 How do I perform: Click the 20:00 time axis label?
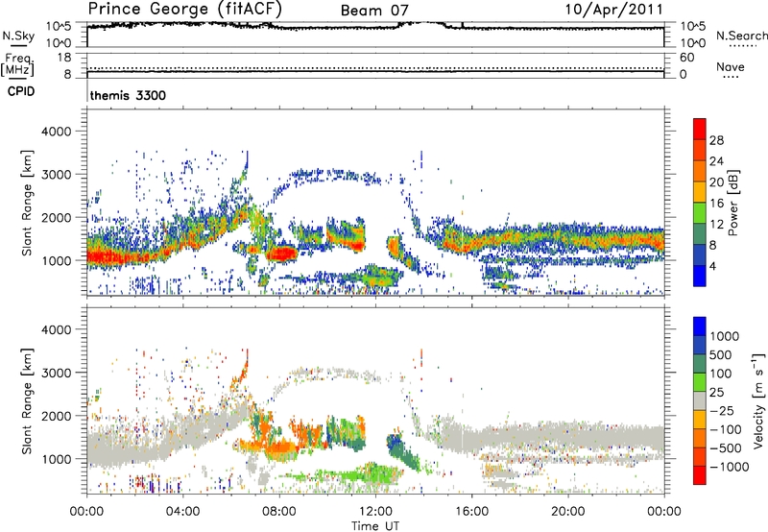click(568, 512)
